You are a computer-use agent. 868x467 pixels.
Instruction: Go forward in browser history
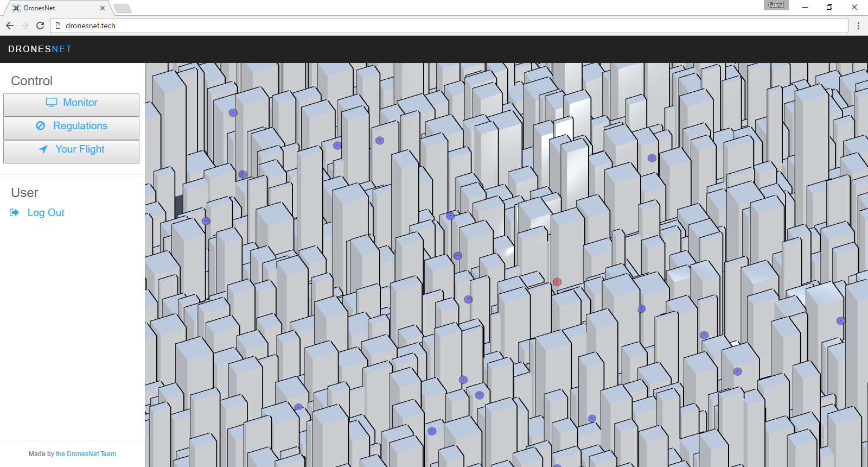[25, 26]
